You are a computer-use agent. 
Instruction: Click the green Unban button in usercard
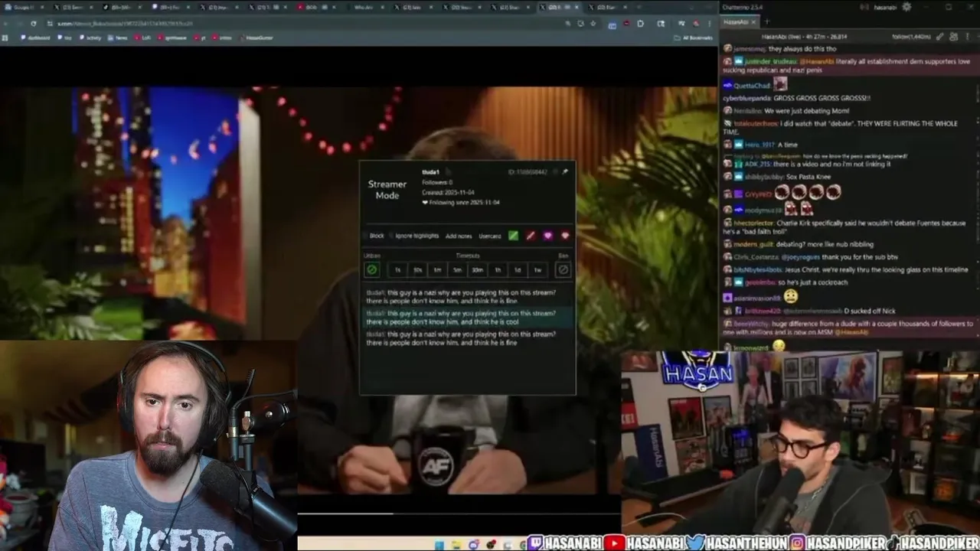372,269
